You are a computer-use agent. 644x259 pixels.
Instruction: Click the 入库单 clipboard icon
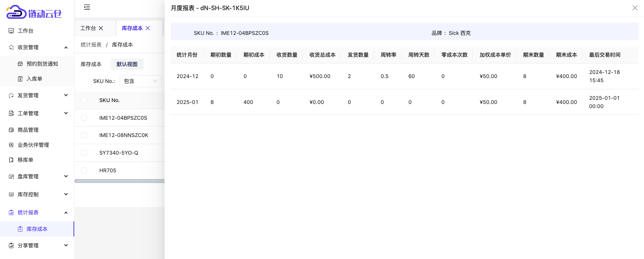20,79
